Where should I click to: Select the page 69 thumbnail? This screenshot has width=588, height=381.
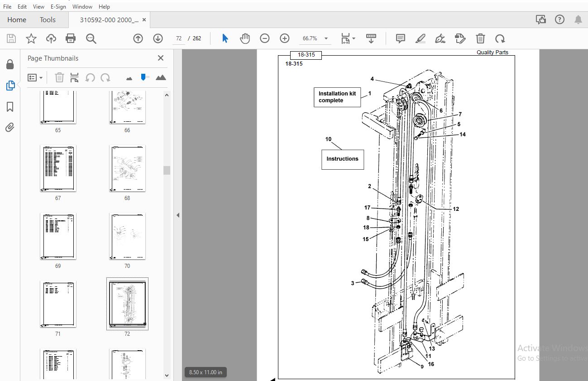58,236
